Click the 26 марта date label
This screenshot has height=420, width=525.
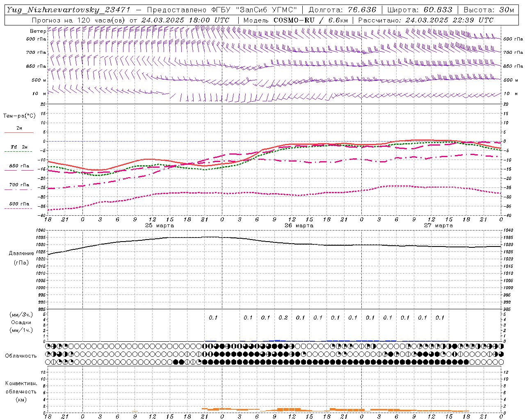coord(299,226)
